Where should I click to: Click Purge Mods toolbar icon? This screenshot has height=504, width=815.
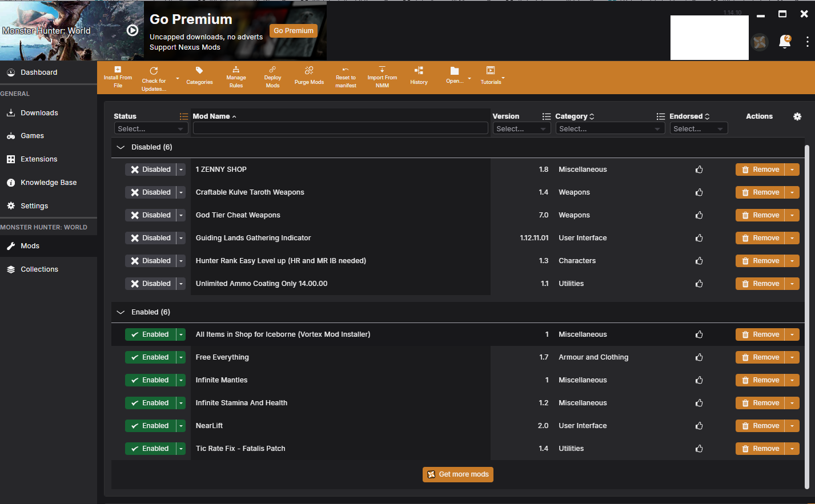(x=309, y=70)
